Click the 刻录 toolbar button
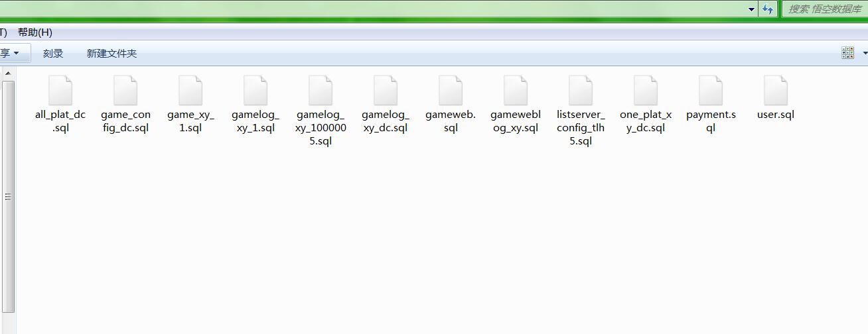The height and width of the screenshot is (334, 868). [x=53, y=54]
